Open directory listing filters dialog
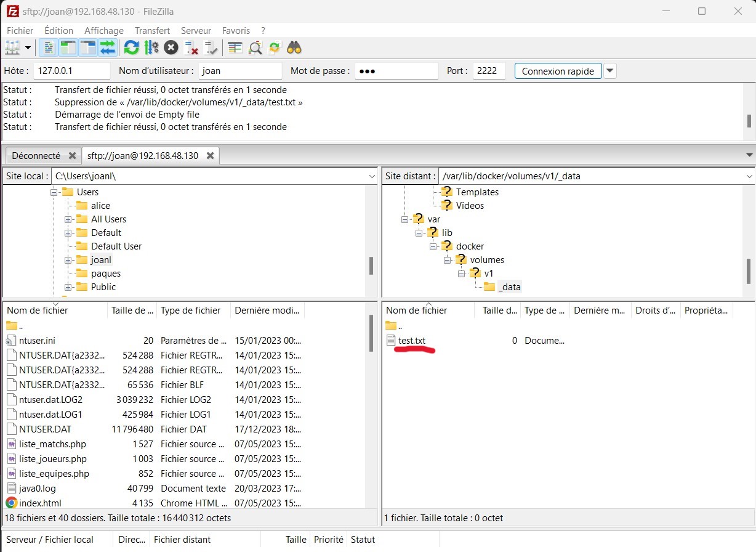This screenshot has width=756, height=552. tap(235, 47)
